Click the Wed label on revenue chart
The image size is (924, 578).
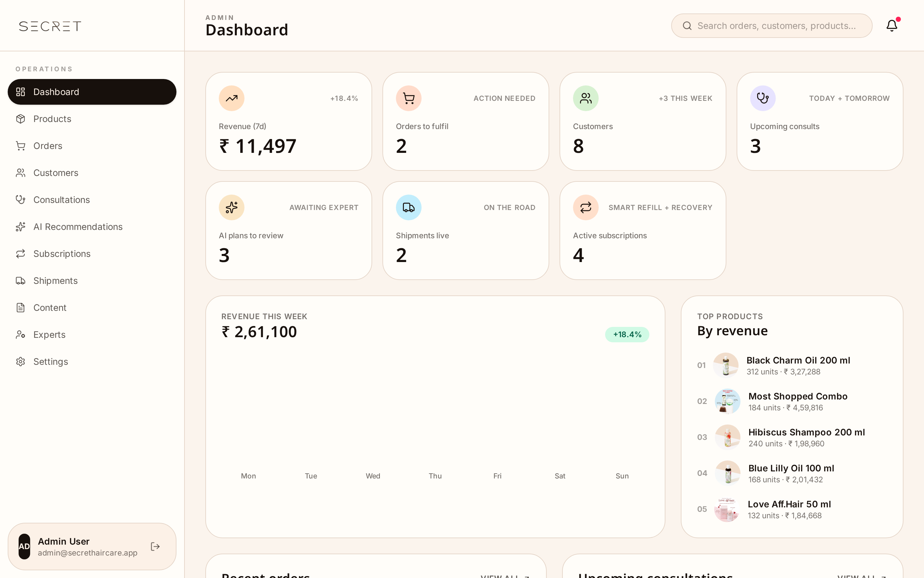(x=373, y=476)
